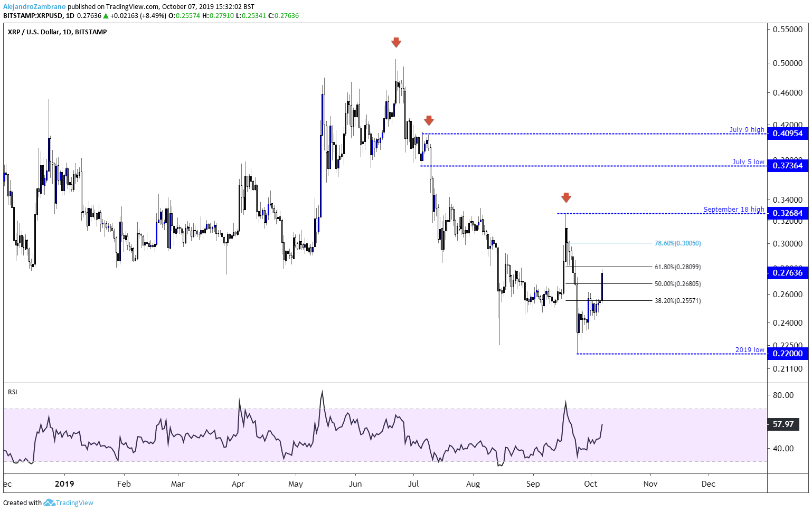Click the 0.26000 price axis label
The image size is (812, 512).
click(788, 295)
